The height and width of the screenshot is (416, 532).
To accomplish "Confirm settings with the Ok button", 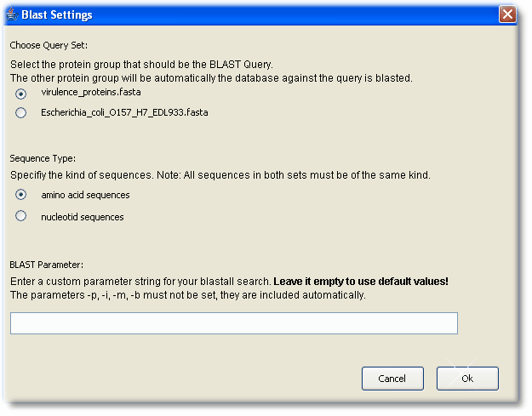I will (467, 379).
